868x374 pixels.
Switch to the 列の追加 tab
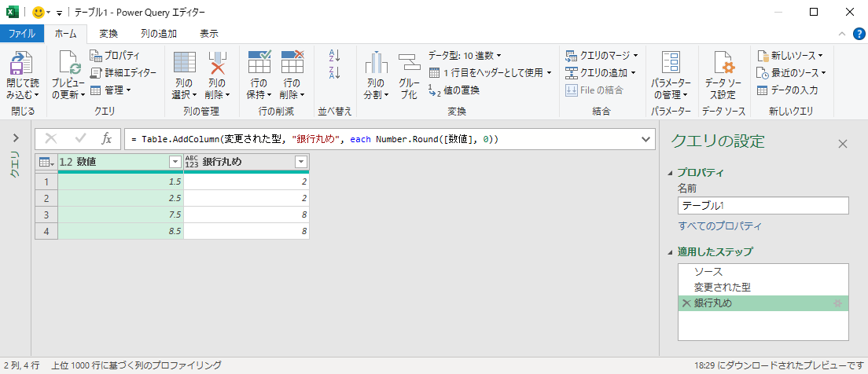tap(159, 34)
